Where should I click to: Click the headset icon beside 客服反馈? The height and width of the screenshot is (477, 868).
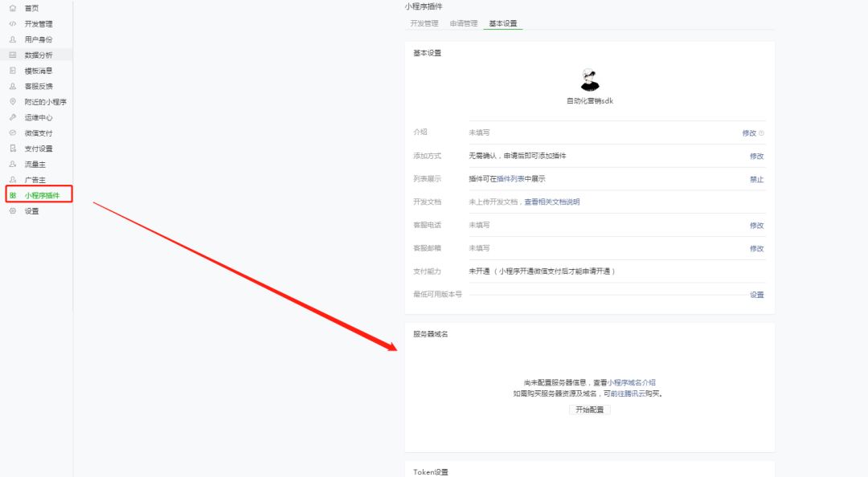tap(13, 86)
